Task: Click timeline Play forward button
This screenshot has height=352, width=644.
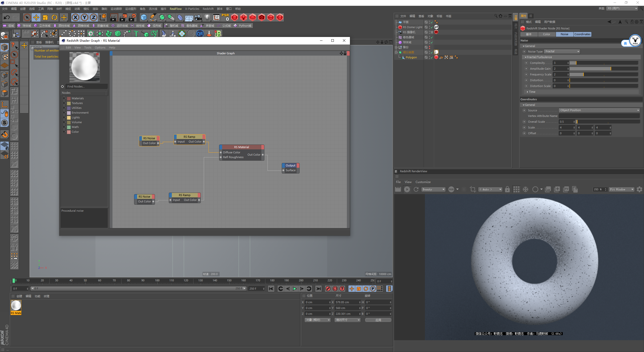Action: [295, 289]
